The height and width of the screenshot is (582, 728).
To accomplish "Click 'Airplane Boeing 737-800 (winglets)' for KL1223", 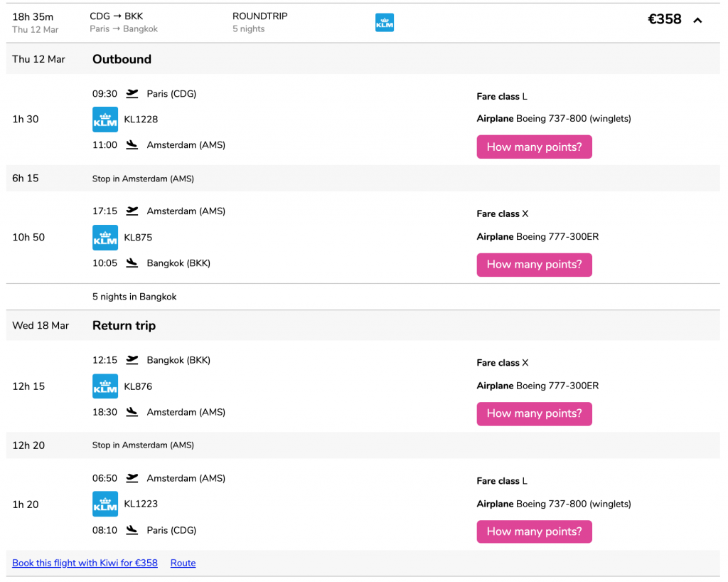I will tap(553, 504).
